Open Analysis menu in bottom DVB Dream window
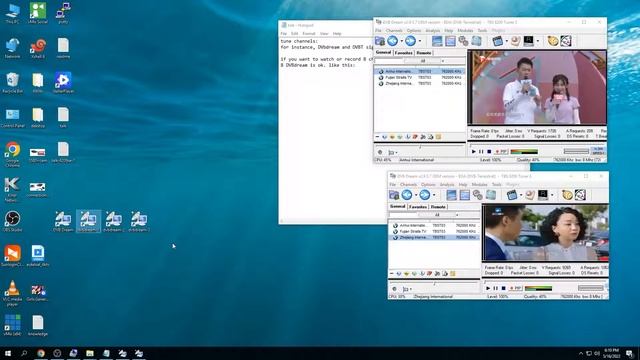The image size is (640, 360). [x=447, y=184]
